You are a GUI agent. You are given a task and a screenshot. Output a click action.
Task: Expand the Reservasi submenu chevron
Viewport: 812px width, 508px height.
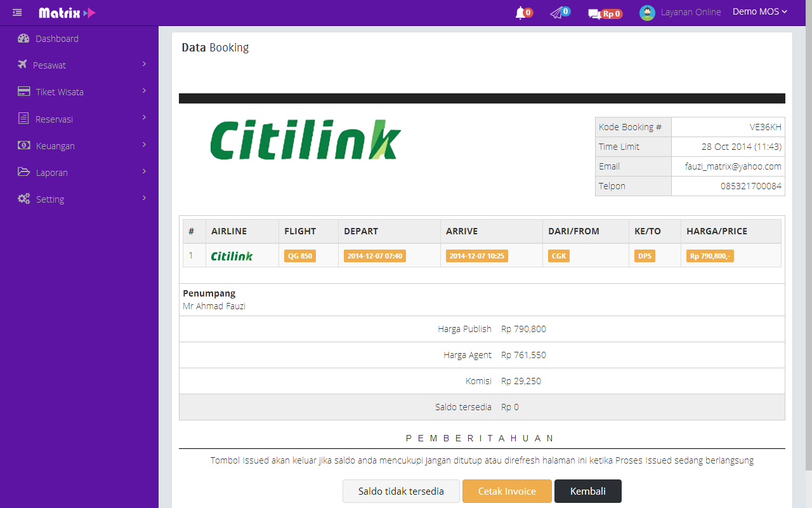tap(144, 117)
